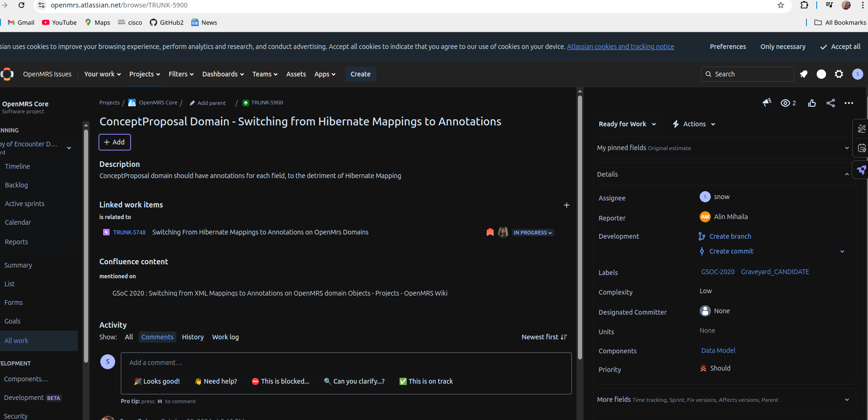
Task: Show the Work log activity tab
Action: tap(225, 337)
